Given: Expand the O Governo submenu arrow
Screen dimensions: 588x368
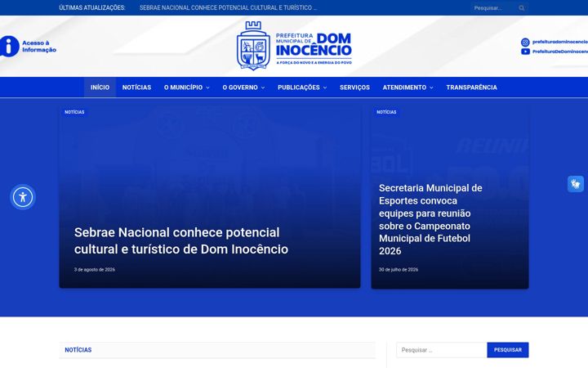Looking at the screenshot, I should 263,88.
